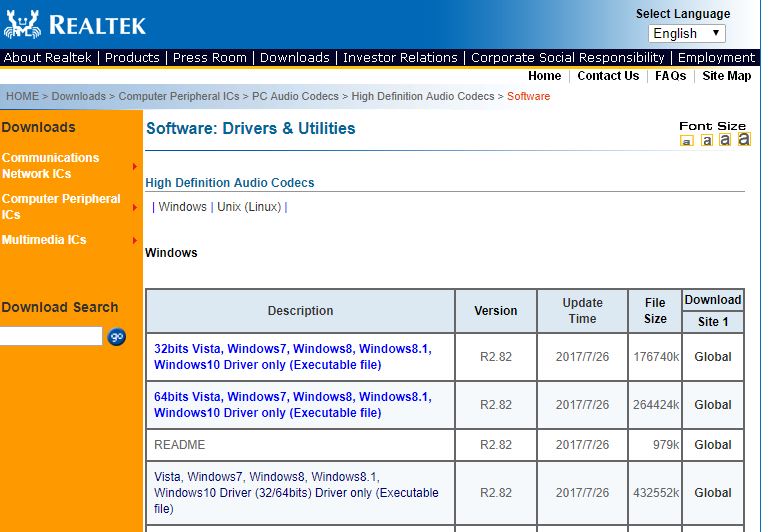Open Multimedia ICs sidebar item
This screenshot has height=532, width=780.
tap(44, 240)
